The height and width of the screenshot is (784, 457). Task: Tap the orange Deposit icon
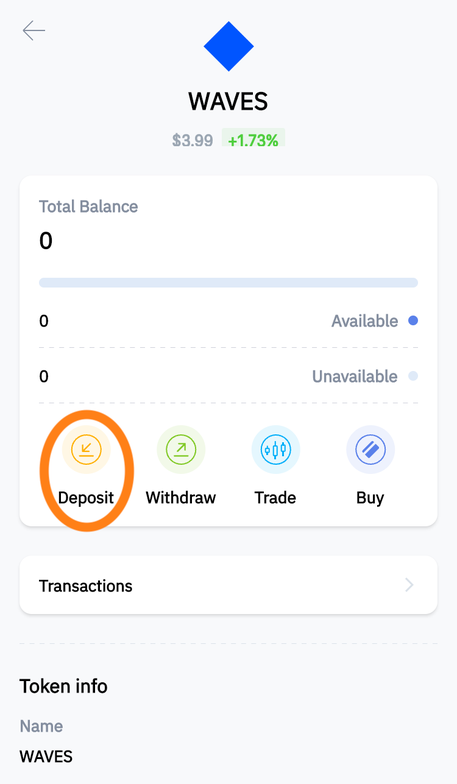point(86,450)
